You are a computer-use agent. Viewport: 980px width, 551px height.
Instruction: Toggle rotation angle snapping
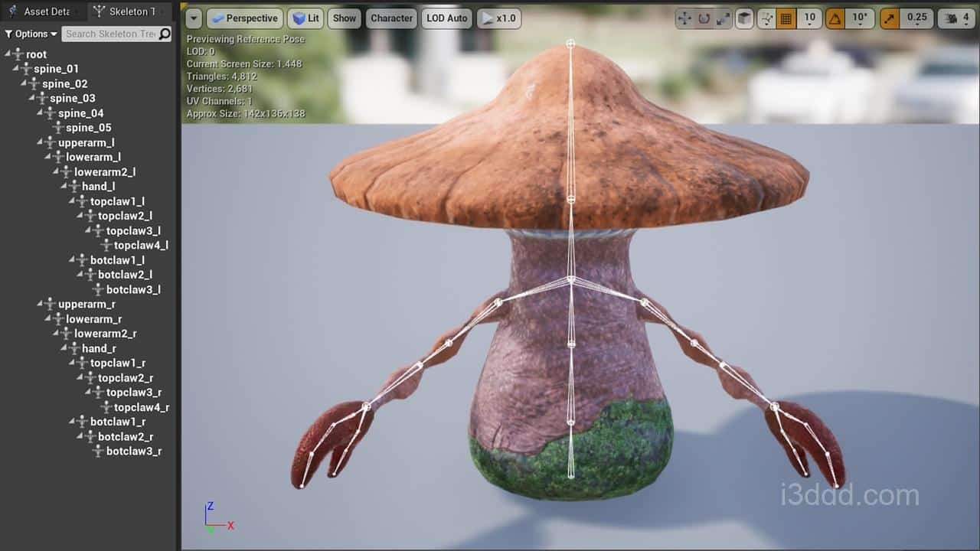(837, 18)
